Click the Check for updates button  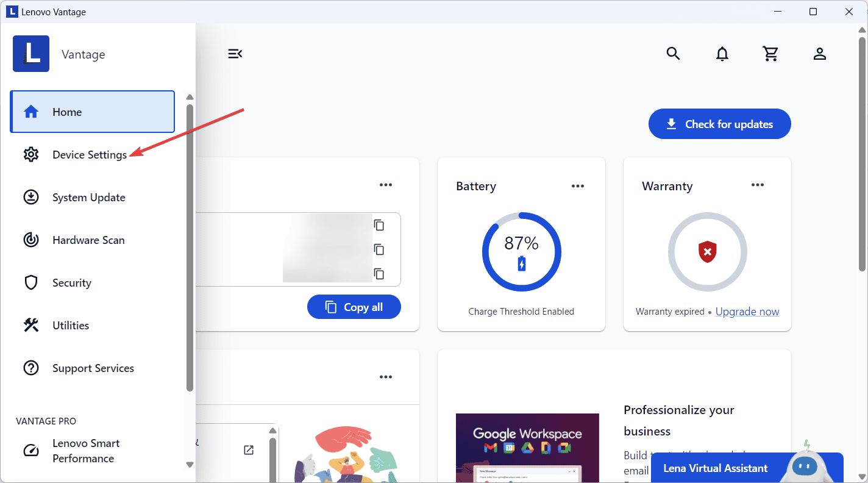tap(719, 124)
